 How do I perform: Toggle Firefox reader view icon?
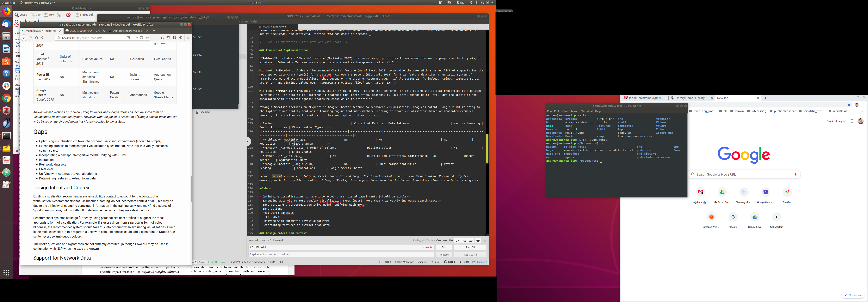(128, 38)
